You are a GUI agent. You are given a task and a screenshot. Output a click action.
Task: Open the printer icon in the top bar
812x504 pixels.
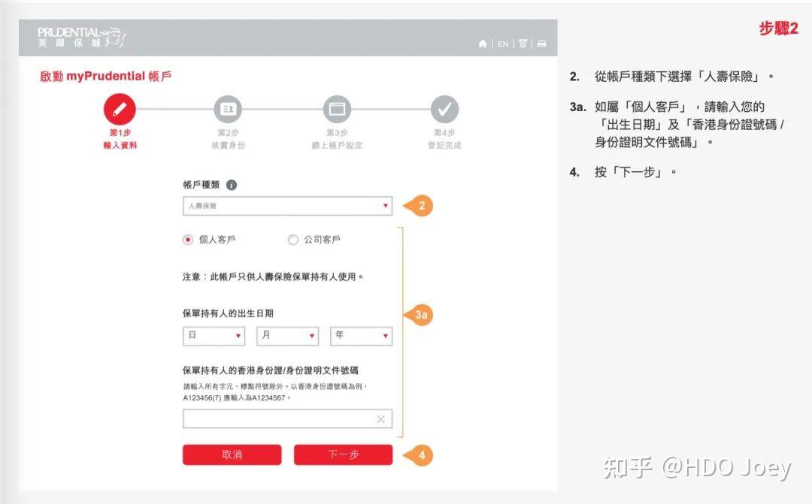tap(541, 44)
